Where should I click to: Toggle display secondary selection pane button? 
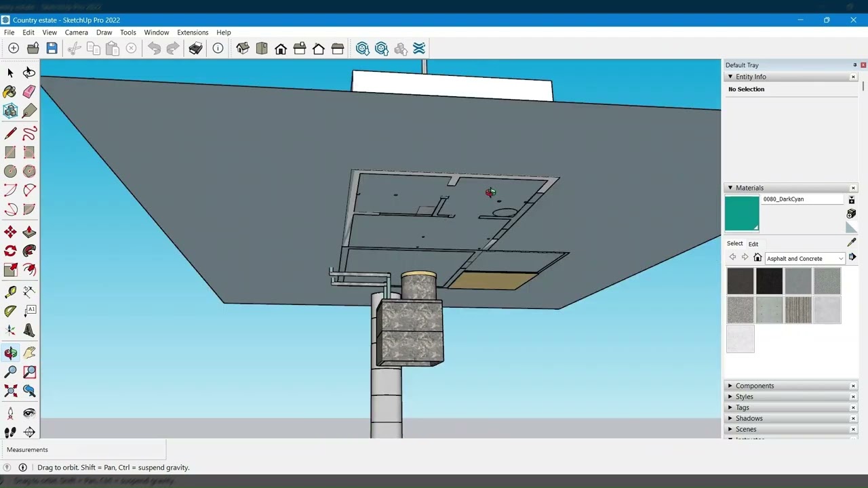click(851, 199)
